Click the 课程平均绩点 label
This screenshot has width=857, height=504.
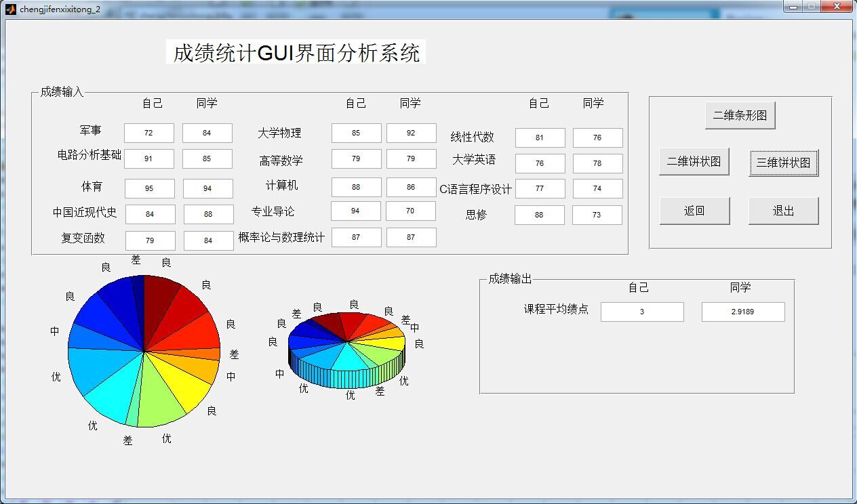(x=556, y=309)
